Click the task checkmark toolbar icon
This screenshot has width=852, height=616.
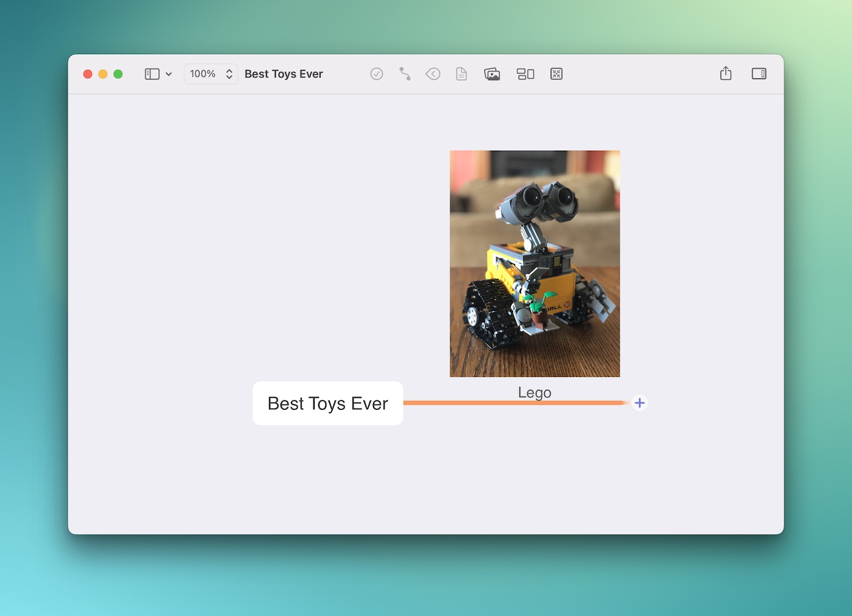(x=377, y=74)
